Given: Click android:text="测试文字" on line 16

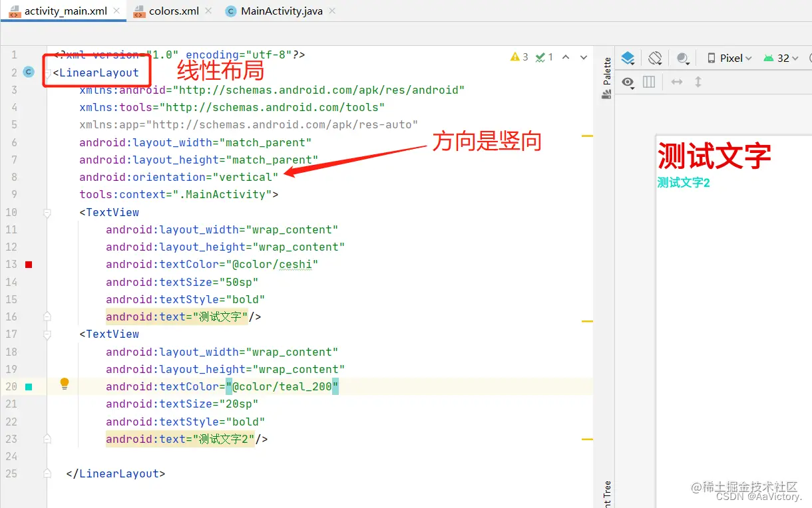Looking at the screenshot, I should coord(177,317).
